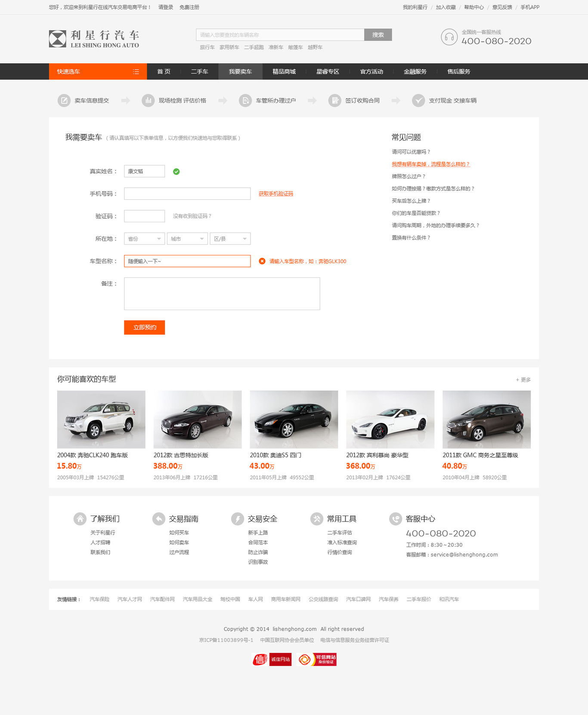588x715 pixels.
Task: Click the 免费注册 link in top bar
Action: coord(189,7)
